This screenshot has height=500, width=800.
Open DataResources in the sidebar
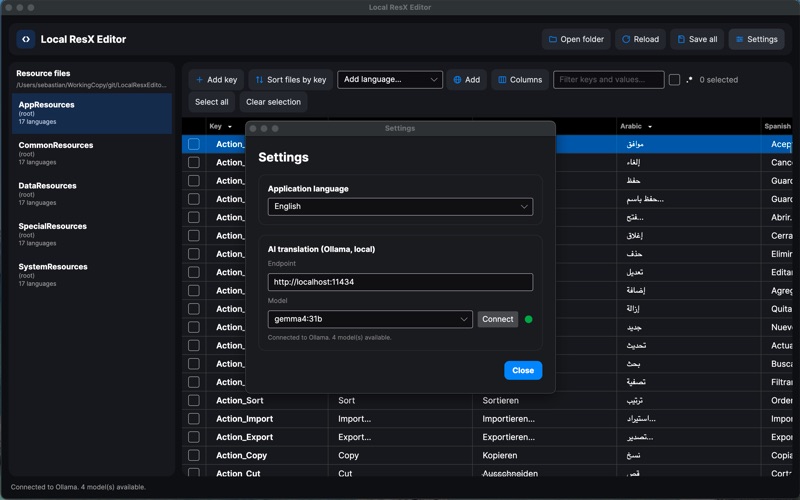(x=92, y=194)
